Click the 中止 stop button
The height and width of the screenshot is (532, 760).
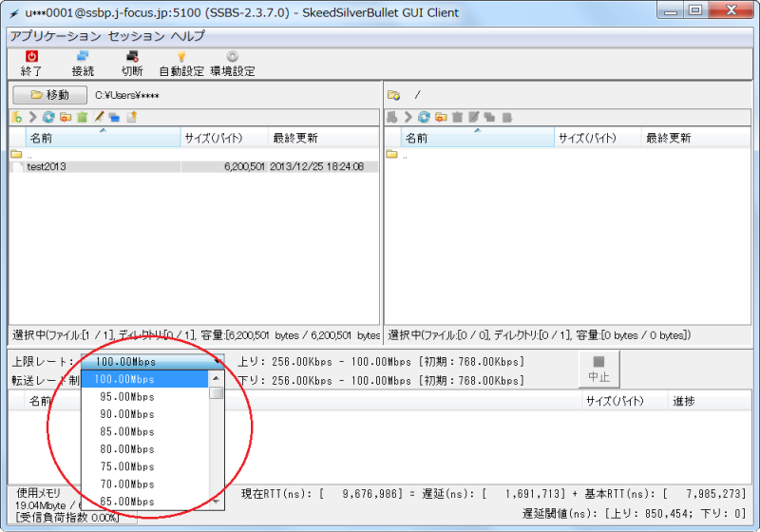(599, 369)
